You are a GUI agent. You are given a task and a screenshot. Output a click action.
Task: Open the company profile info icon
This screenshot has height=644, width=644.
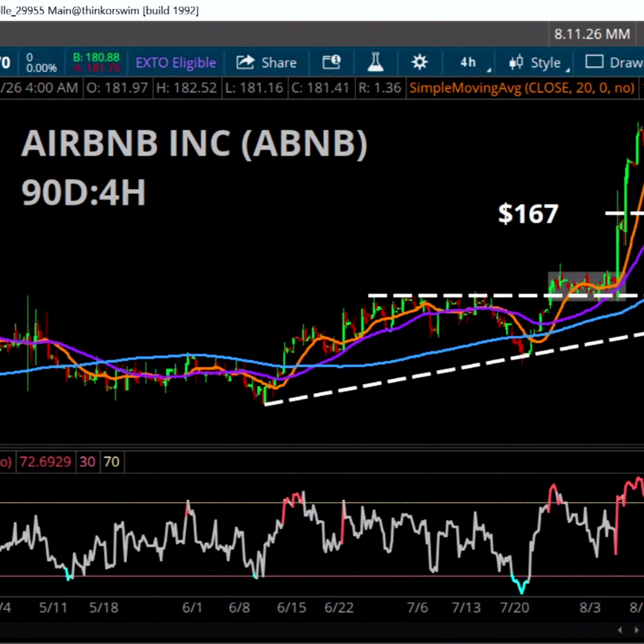331,62
